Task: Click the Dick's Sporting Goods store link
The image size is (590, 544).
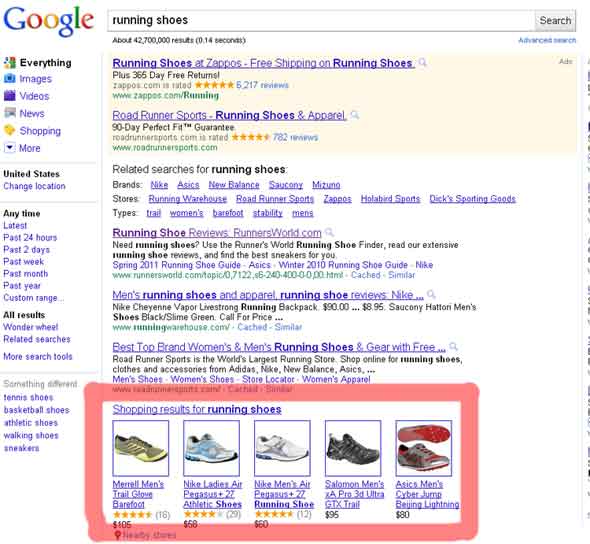Action: point(473,199)
